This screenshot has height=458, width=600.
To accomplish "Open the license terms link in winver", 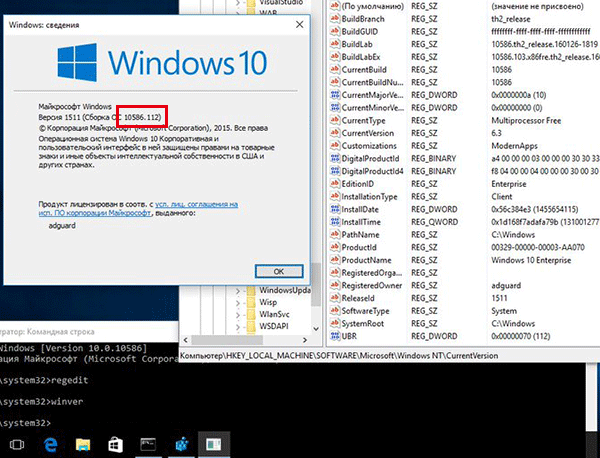I will tap(138, 209).
